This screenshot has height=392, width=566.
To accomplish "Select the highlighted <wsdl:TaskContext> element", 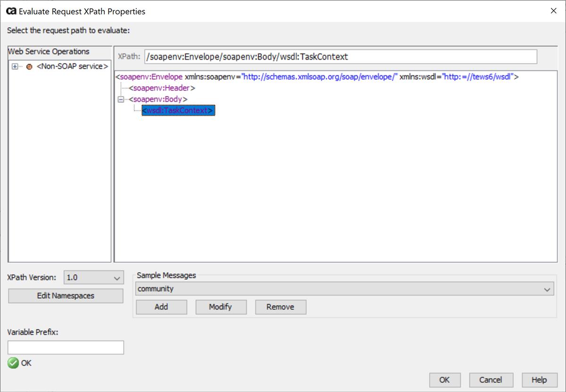I will point(178,110).
